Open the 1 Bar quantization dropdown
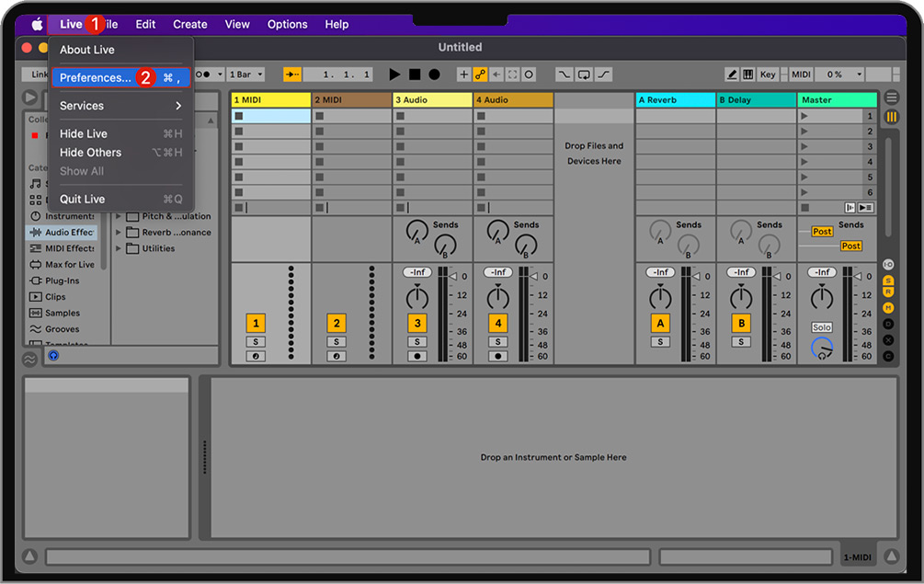Screen dimensions: 924x584 [x=246, y=74]
